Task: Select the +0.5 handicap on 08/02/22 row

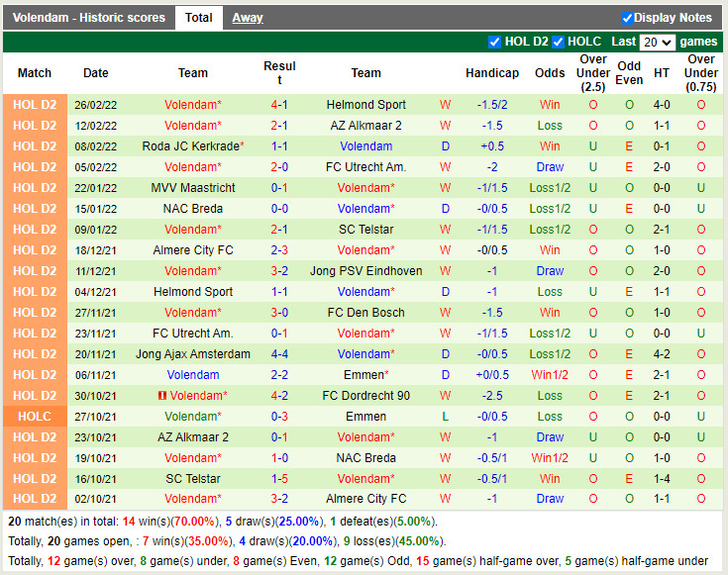Action: [x=492, y=146]
